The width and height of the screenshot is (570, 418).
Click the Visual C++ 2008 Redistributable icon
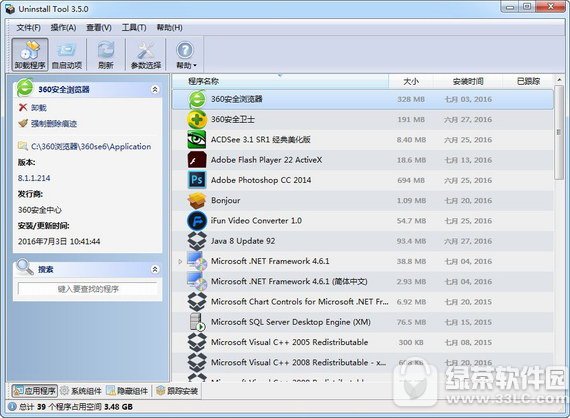tap(197, 362)
